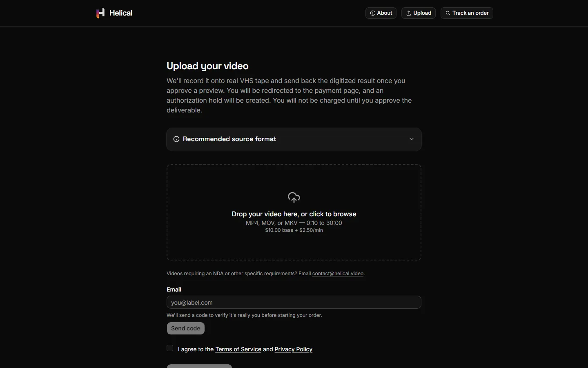The width and height of the screenshot is (588, 368).
Task: Check the agree to terms checkbox
Action: 170,348
